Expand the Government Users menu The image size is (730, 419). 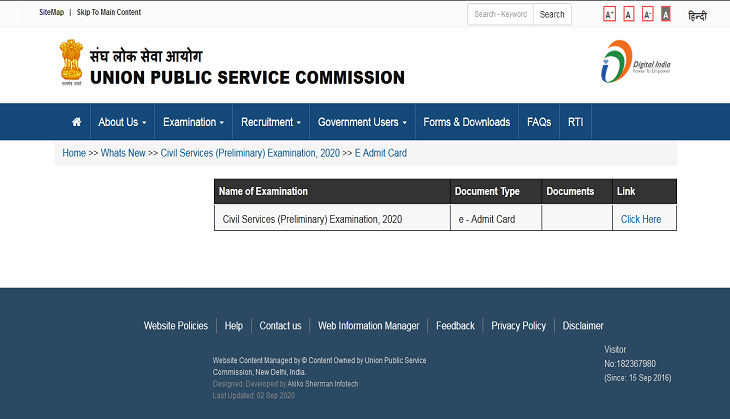point(362,122)
